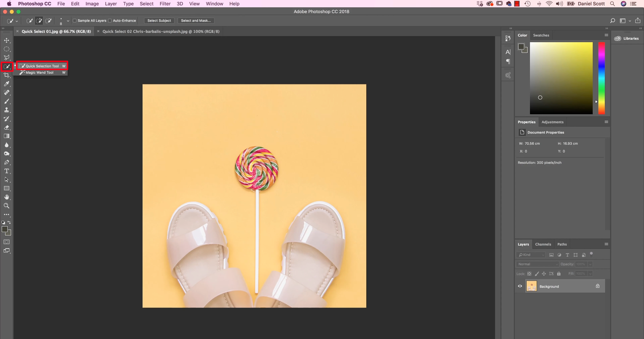644x339 pixels.
Task: Select the Sponge tool in the toolbar
Action: coord(7,153)
